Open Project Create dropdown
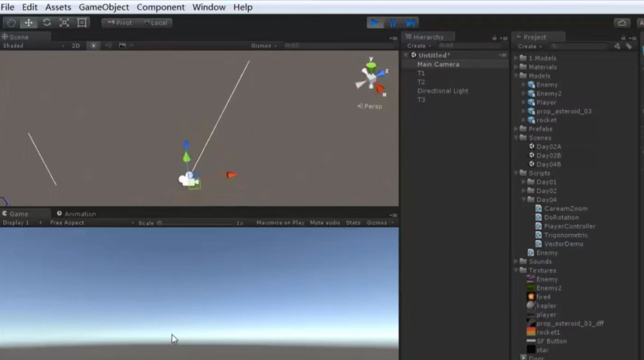Image resolution: width=644 pixels, height=360 pixels. (x=529, y=46)
